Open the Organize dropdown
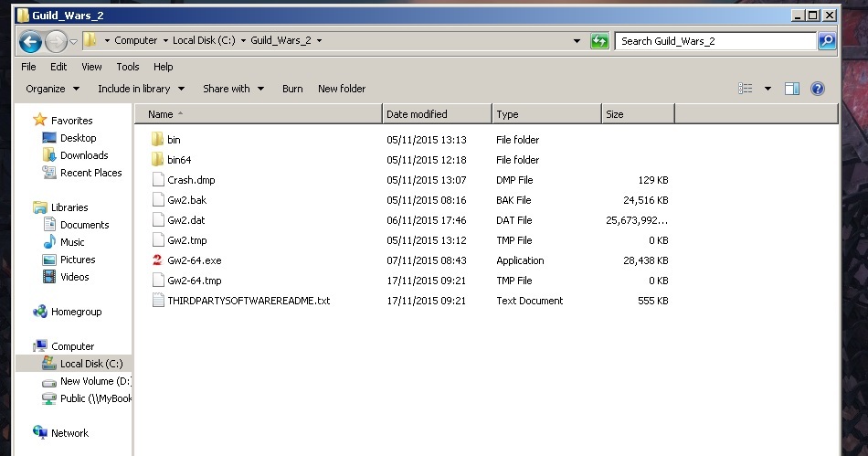 [53, 89]
